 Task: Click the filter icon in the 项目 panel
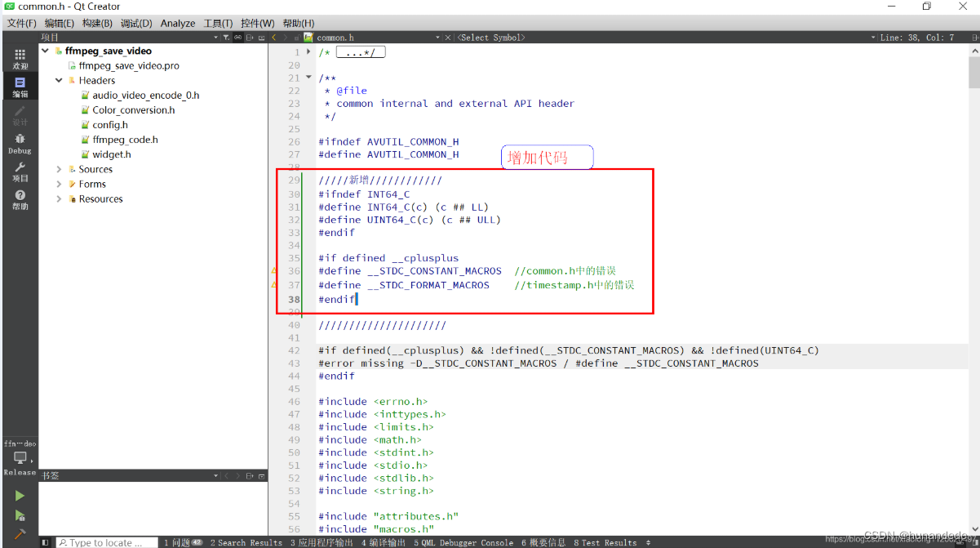(225, 38)
